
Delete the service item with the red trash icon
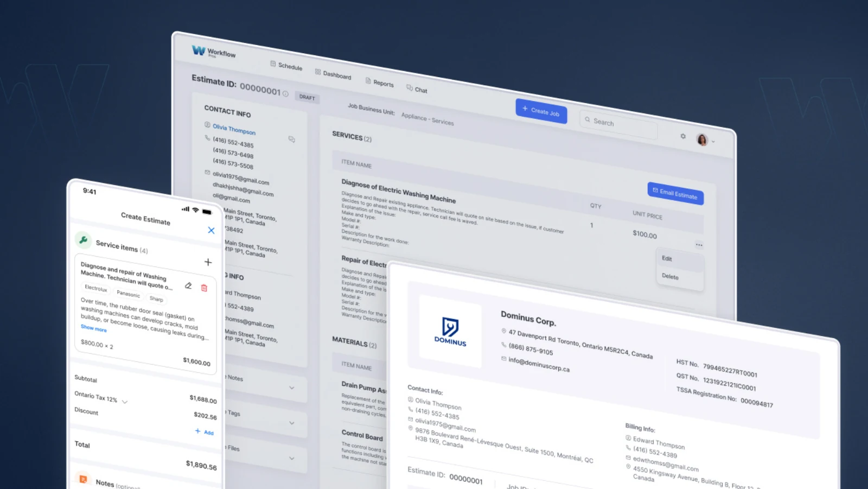tap(204, 288)
